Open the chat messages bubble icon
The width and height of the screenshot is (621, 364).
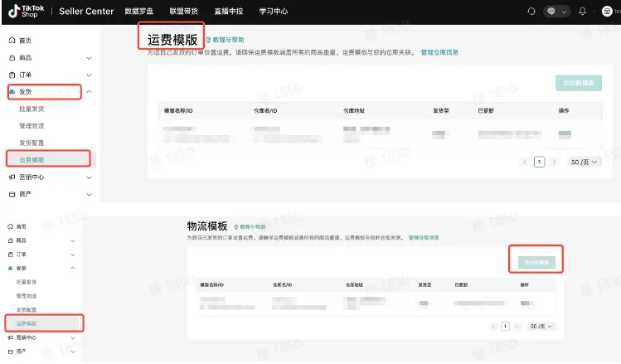click(551, 12)
